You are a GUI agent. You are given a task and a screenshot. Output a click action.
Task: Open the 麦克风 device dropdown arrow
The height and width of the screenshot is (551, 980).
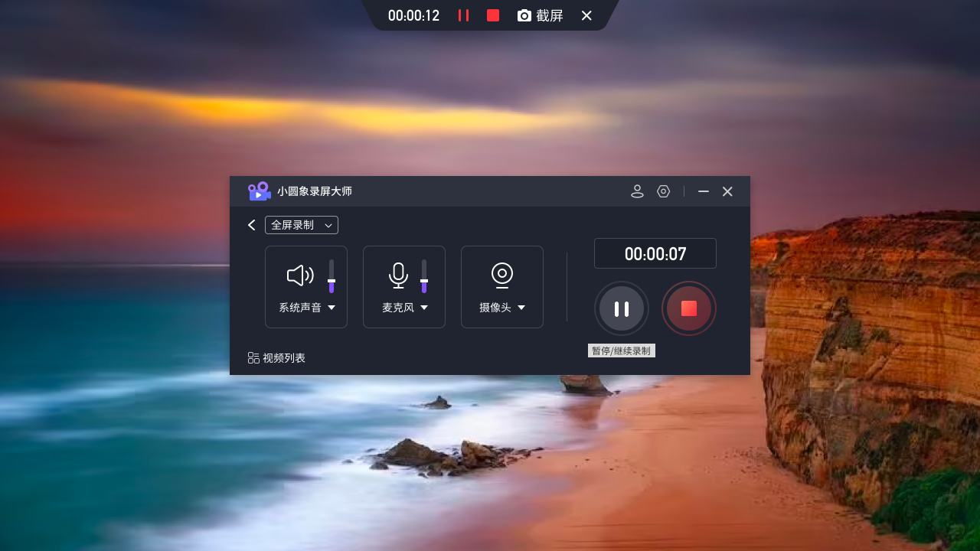(425, 308)
